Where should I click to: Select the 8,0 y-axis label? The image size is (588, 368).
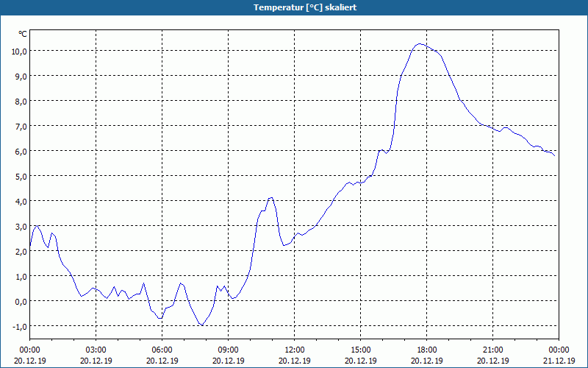21,102
